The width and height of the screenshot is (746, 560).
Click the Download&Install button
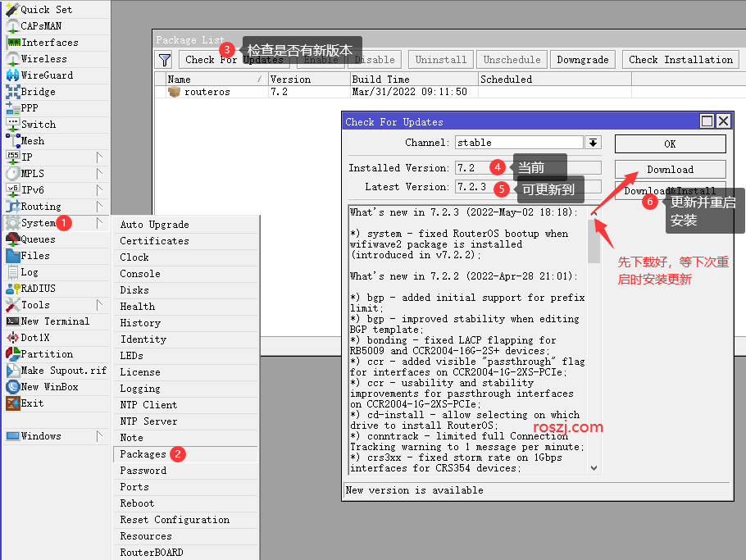(x=670, y=190)
